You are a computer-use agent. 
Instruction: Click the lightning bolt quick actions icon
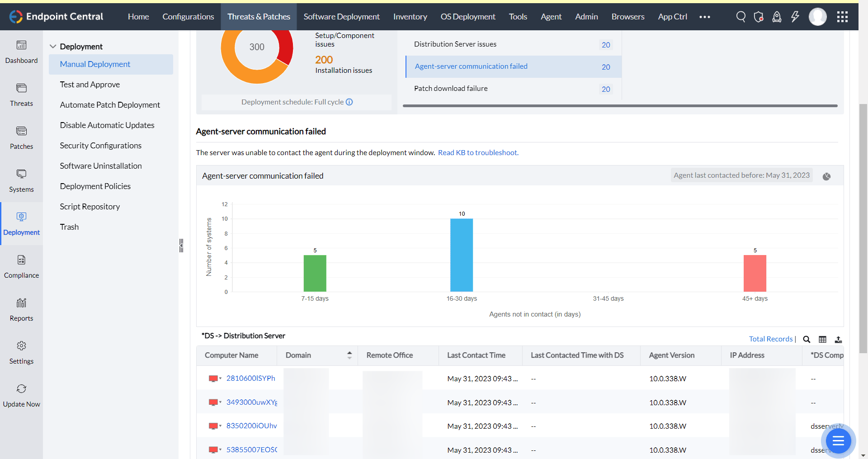pos(795,17)
